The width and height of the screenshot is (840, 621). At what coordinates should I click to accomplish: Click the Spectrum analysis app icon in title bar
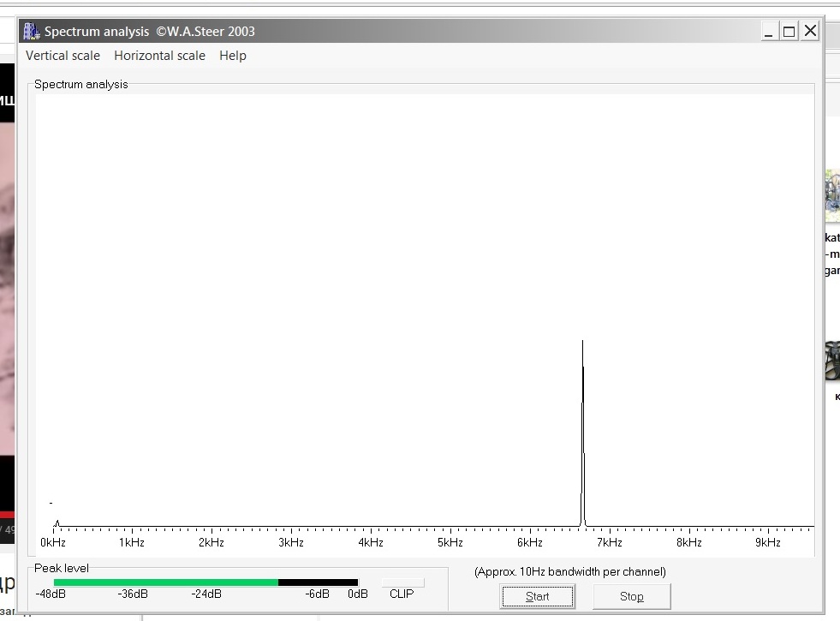[x=32, y=31]
